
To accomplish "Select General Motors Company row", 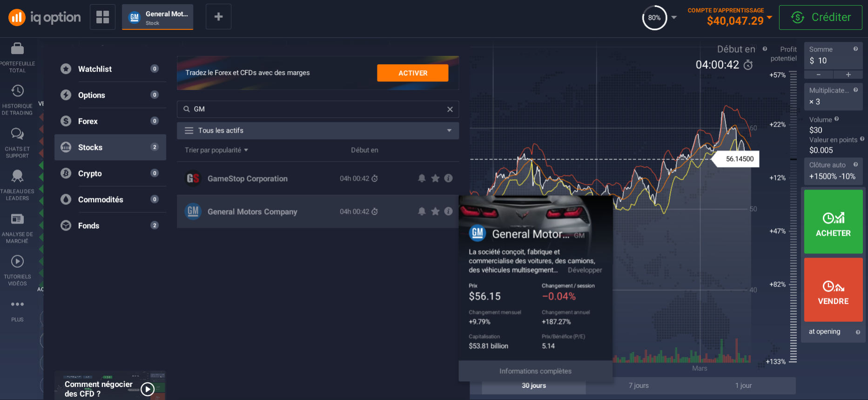I will point(318,211).
